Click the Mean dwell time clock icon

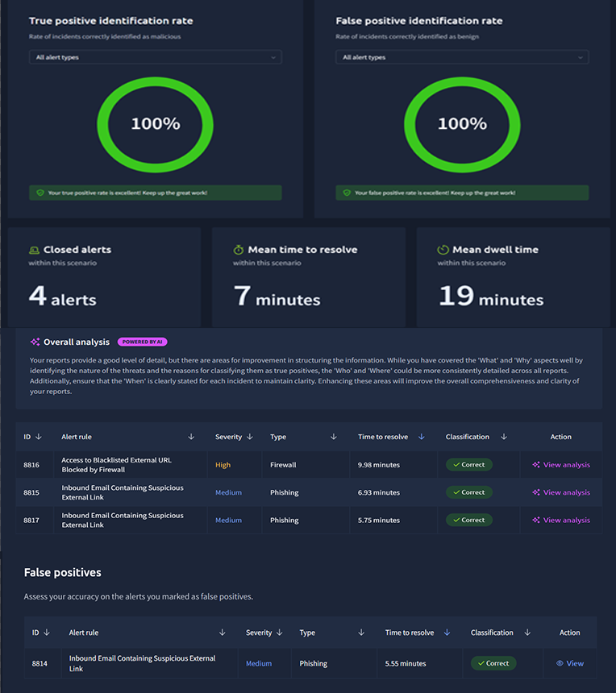coord(443,250)
